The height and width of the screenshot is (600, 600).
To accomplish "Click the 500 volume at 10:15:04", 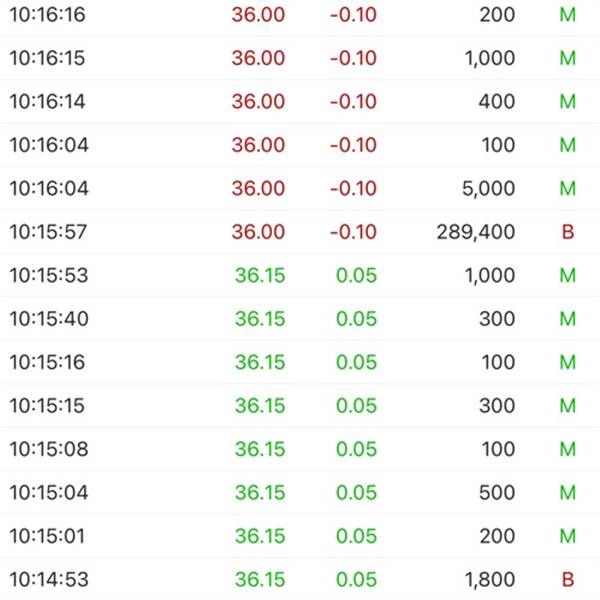I will (497, 492).
